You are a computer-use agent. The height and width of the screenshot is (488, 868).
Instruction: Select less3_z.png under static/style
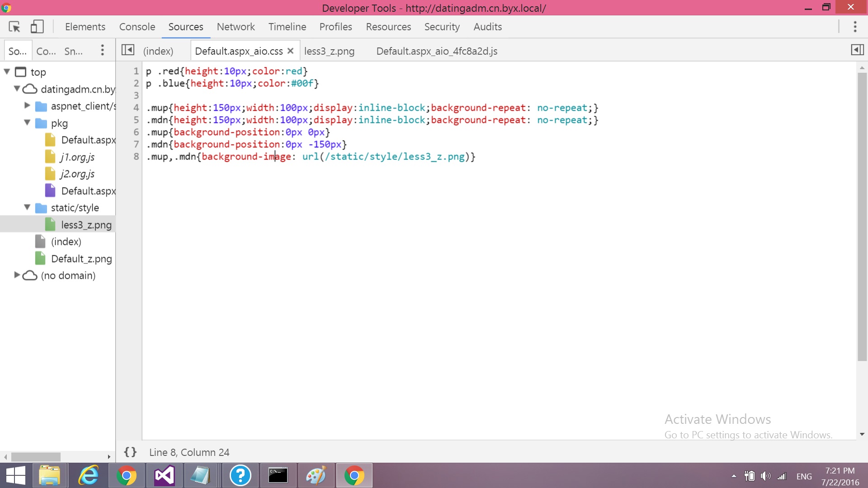click(86, 225)
